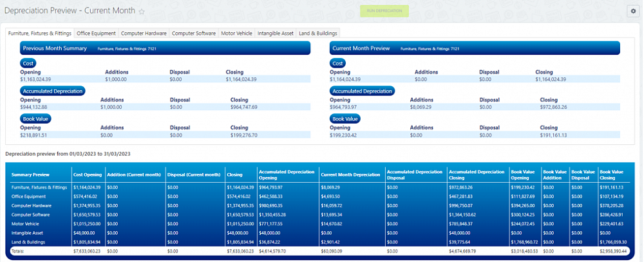
Task: Open the settings gear menu
Action: 632,11
